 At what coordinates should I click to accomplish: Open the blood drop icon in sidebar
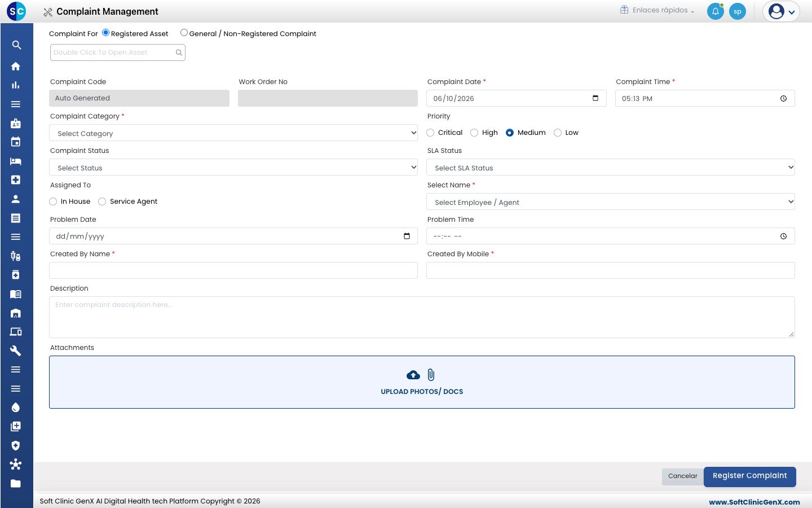pyautogui.click(x=16, y=408)
